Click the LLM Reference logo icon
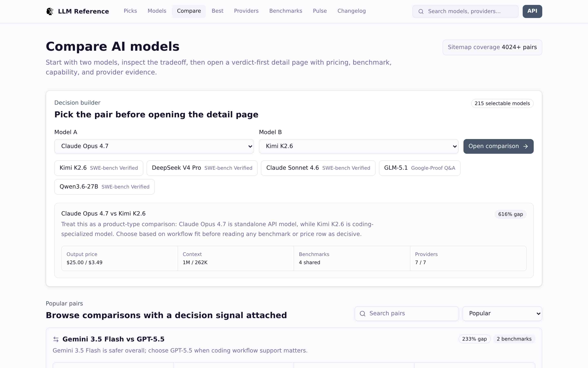The height and width of the screenshot is (368, 588). click(50, 11)
